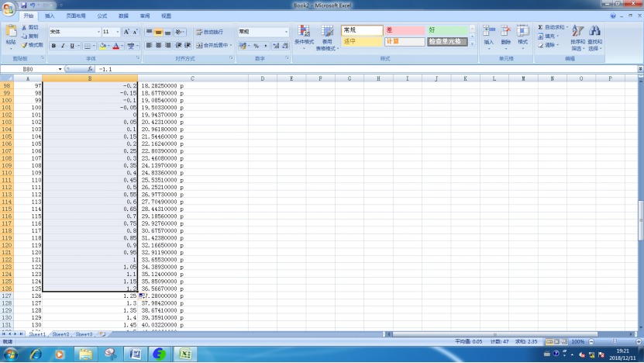Screen dimensions: 644x363
Task: Click Merge and Center (合并后居中)
Action: coord(212,45)
